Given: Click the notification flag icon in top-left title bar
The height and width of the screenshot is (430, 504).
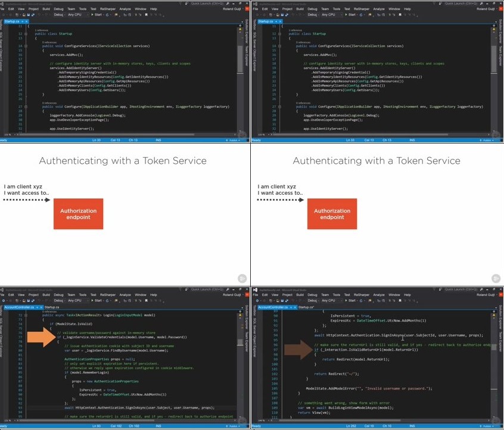Looking at the screenshot, I should pos(185,4).
